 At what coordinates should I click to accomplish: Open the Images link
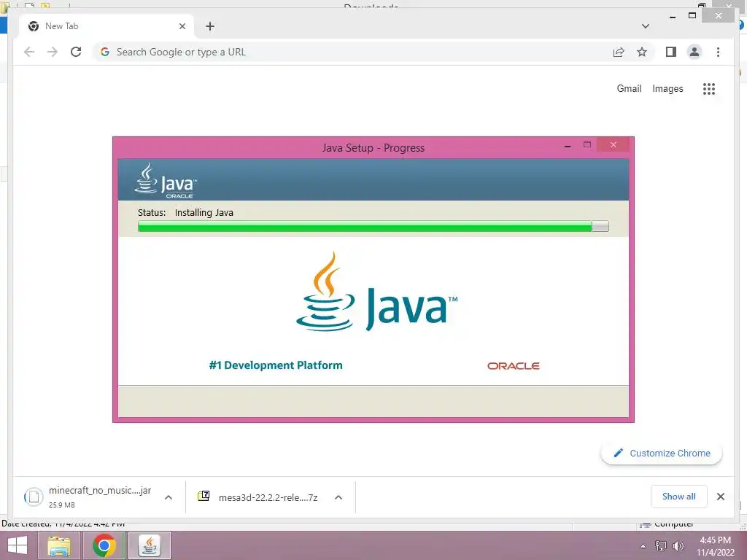[x=667, y=88]
